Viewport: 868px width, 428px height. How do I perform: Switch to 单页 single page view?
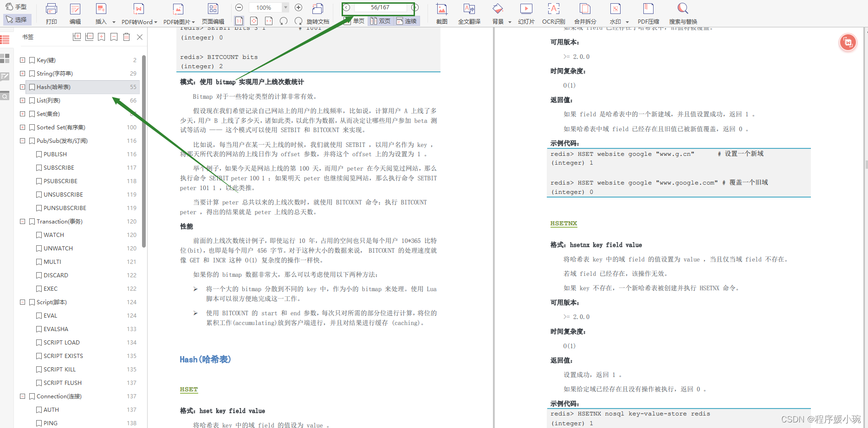pyautogui.click(x=355, y=21)
